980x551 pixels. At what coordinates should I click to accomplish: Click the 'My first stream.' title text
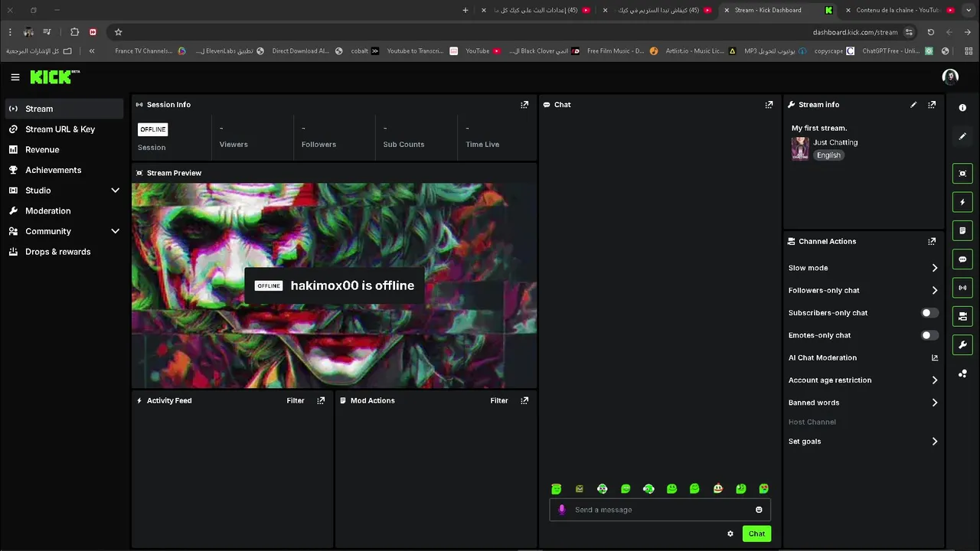click(x=819, y=128)
